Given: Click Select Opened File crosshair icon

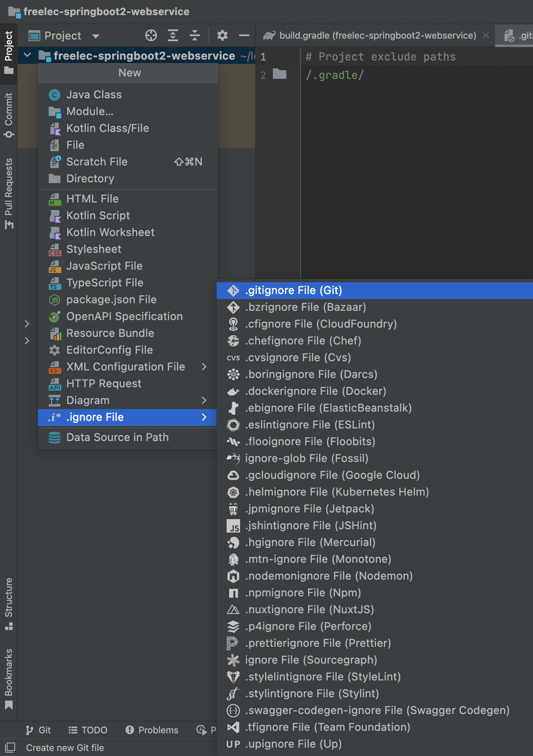Looking at the screenshot, I should click(x=151, y=36).
